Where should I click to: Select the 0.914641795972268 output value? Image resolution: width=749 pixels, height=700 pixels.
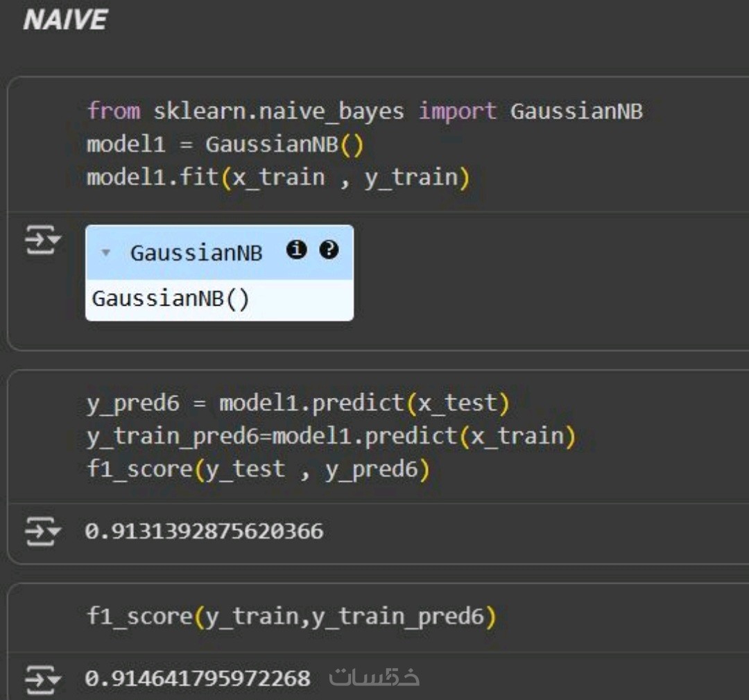click(197, 679)
